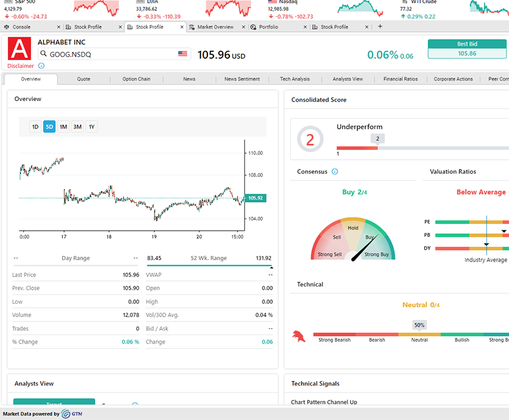
Task: Click the DY valuation ratio bar
Action: pos(472,249)
